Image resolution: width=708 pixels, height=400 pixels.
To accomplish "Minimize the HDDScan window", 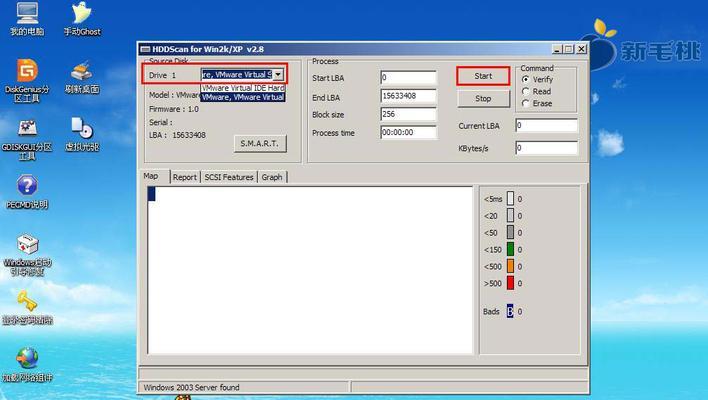I will coord(557,49).
